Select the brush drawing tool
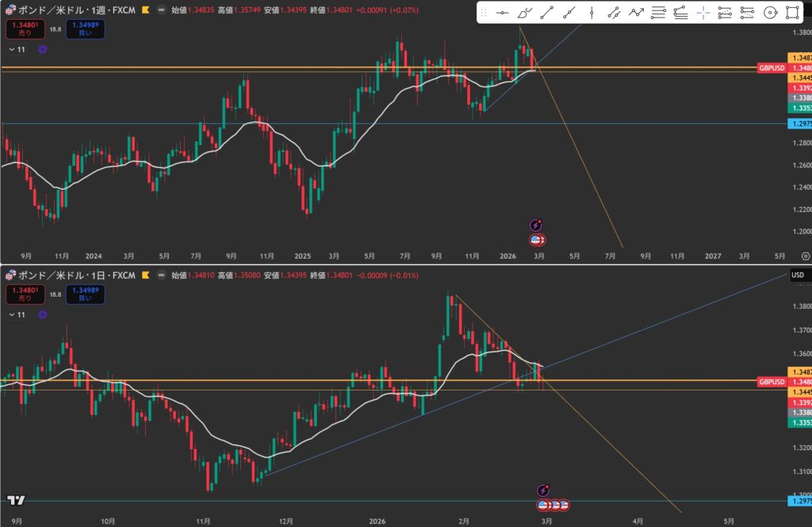812x527 pixels. click(x=524, y=13)
